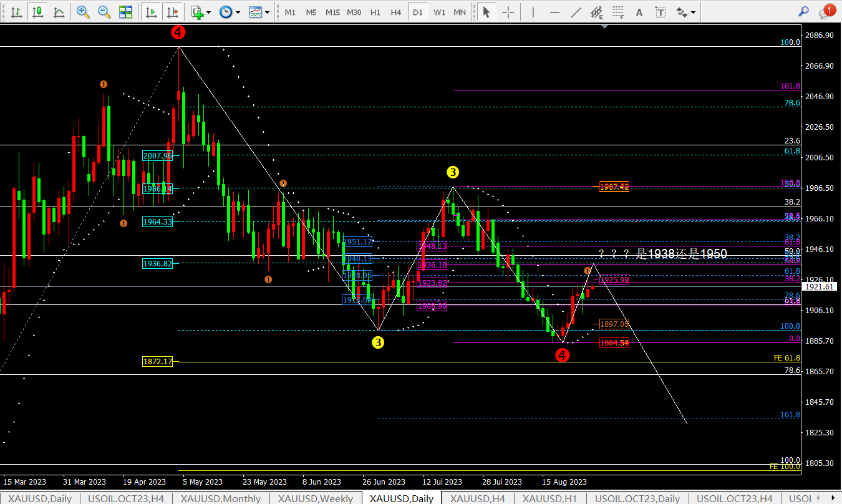Click the 1897.05 price tag
Image resolution: width=842 pixels, height=504 pixels.
(614, 324)
